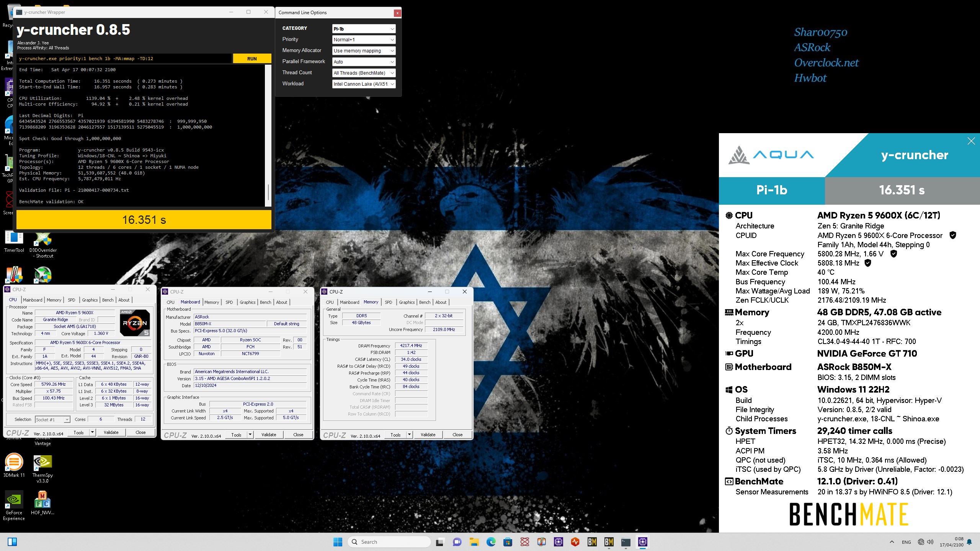Open the D3DOverrider Shortcut desktop icon
980x551 pixels.
[x=43, y=245]
